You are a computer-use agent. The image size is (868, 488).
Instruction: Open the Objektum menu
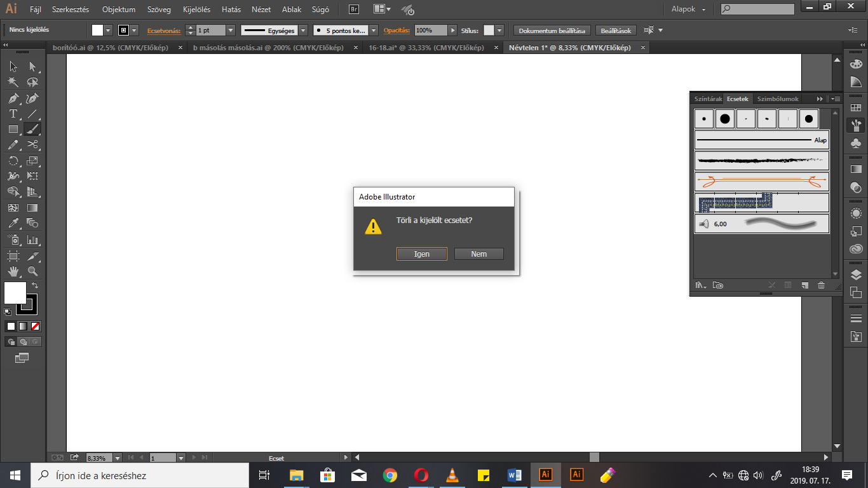tap(119, 10)
